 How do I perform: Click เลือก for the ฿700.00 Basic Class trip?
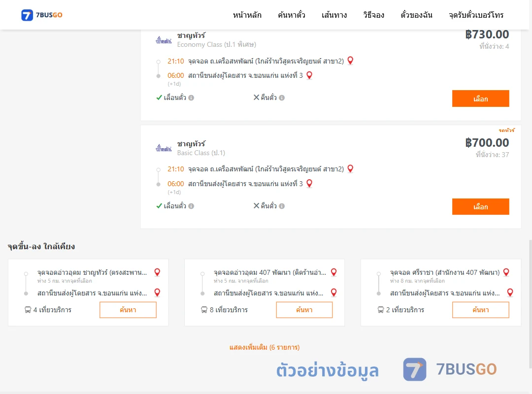pos(480,207)
